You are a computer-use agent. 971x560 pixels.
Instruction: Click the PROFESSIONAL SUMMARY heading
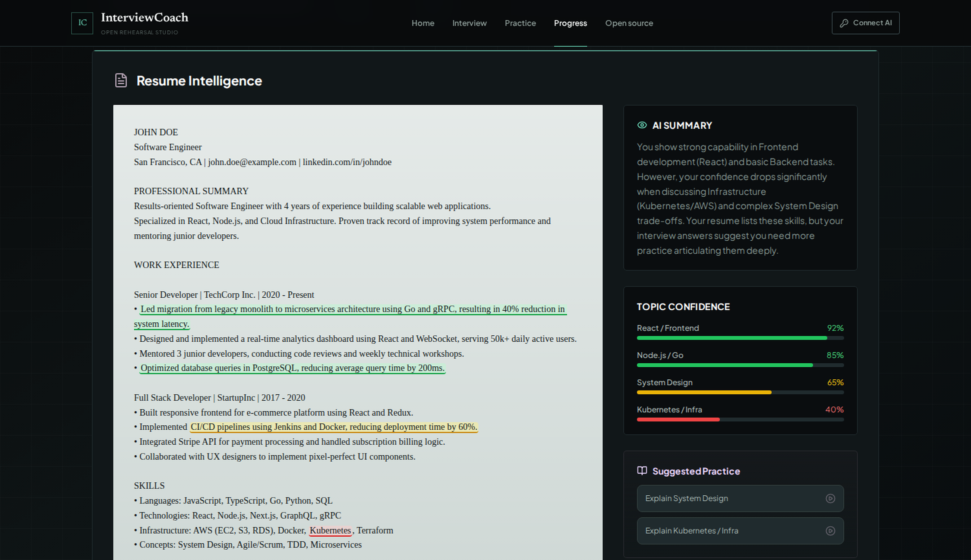[191, 191]
